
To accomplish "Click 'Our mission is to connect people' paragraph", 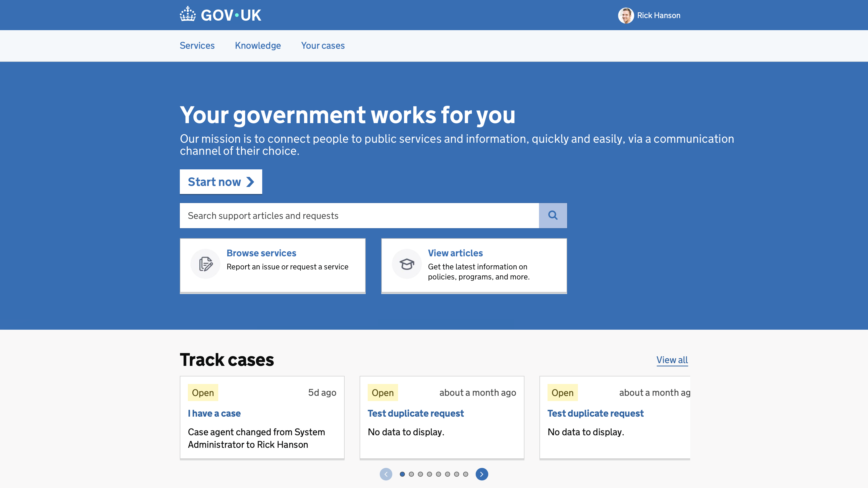I will click(x=457, y=144).
